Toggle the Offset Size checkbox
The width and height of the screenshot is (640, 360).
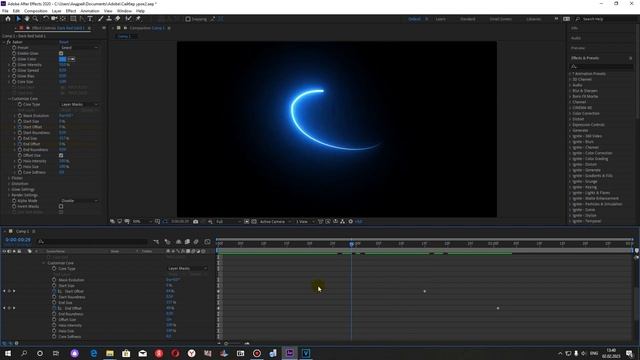(x=61, y=156)
